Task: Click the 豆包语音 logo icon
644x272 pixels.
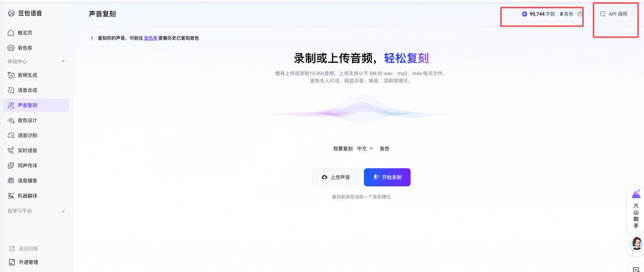Action: [x=11, y=13]
